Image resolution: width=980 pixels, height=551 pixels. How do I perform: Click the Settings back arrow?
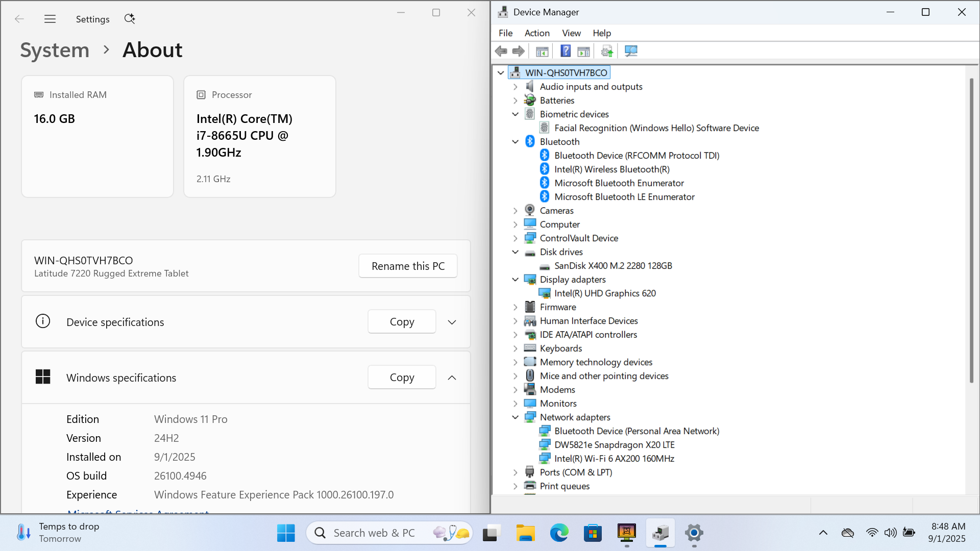[x=19, y=19]
